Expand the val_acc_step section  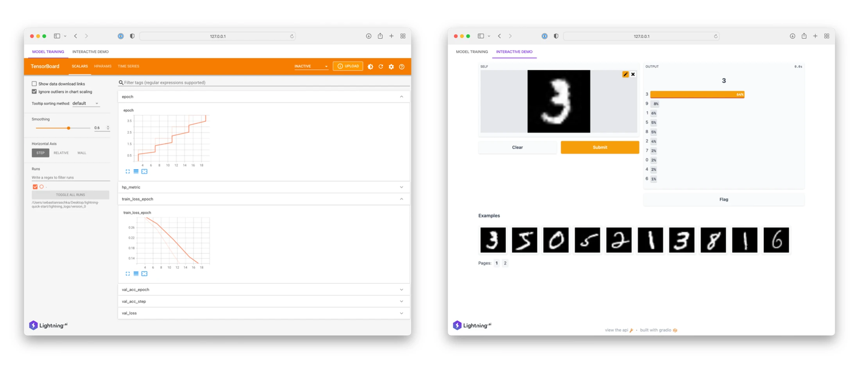point(402,301)
